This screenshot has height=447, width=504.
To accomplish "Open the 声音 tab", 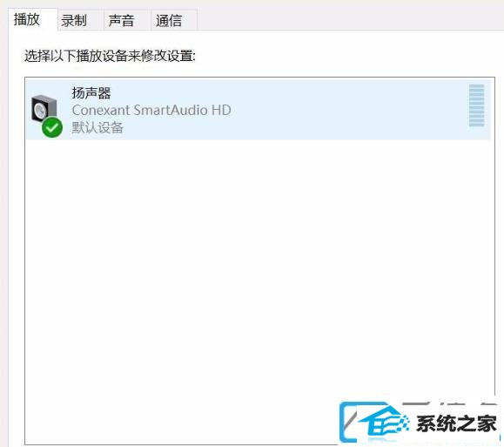I will click(x=121, y=21).
